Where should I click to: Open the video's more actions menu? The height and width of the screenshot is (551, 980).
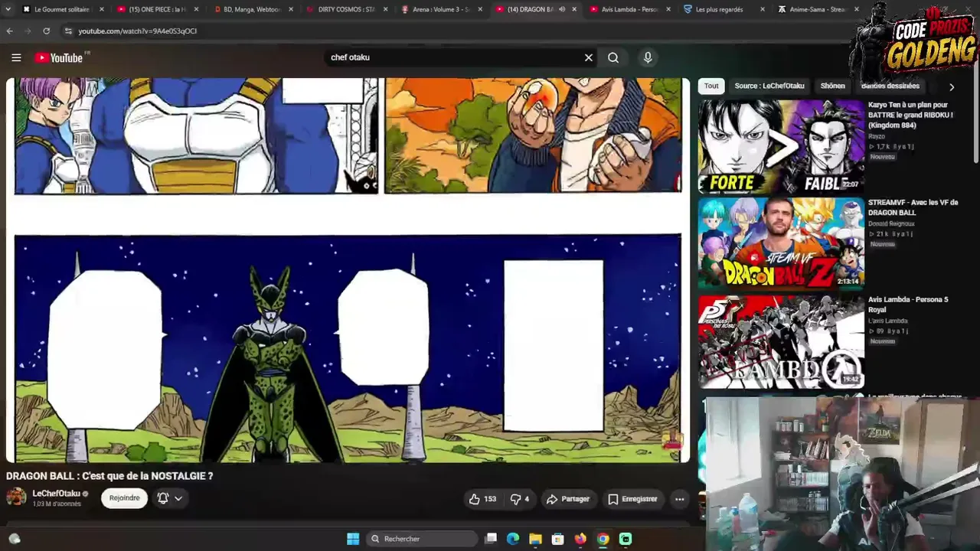pos(679,499)
